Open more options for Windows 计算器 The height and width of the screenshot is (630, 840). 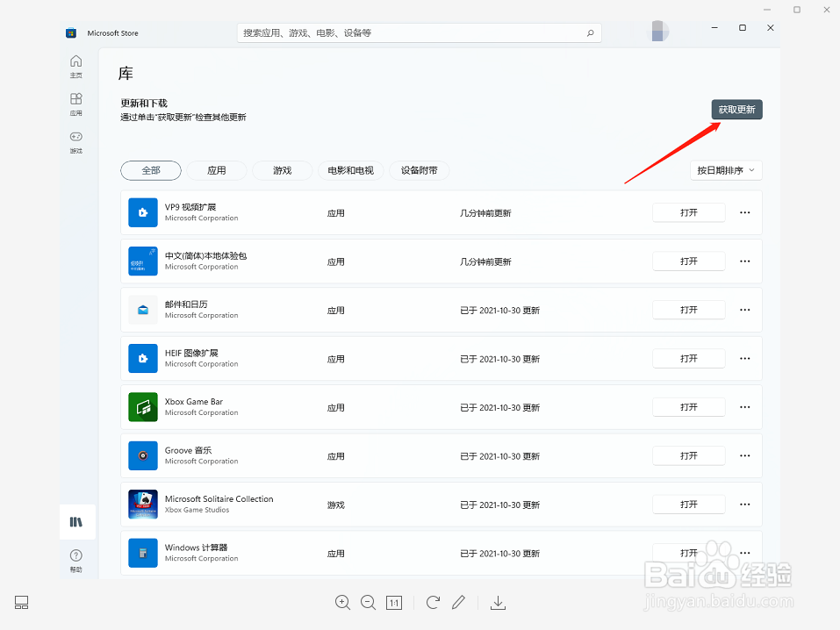point(744,553)
